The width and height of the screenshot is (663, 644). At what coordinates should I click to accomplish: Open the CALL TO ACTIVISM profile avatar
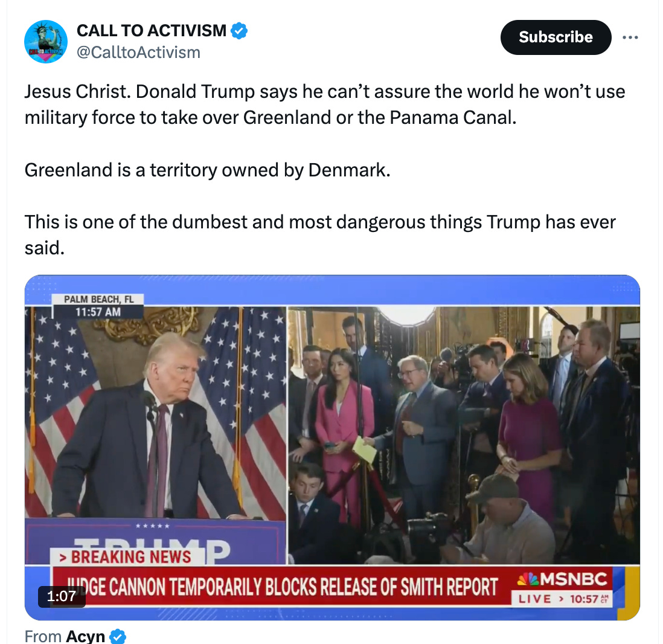click(x=46, y=42)
